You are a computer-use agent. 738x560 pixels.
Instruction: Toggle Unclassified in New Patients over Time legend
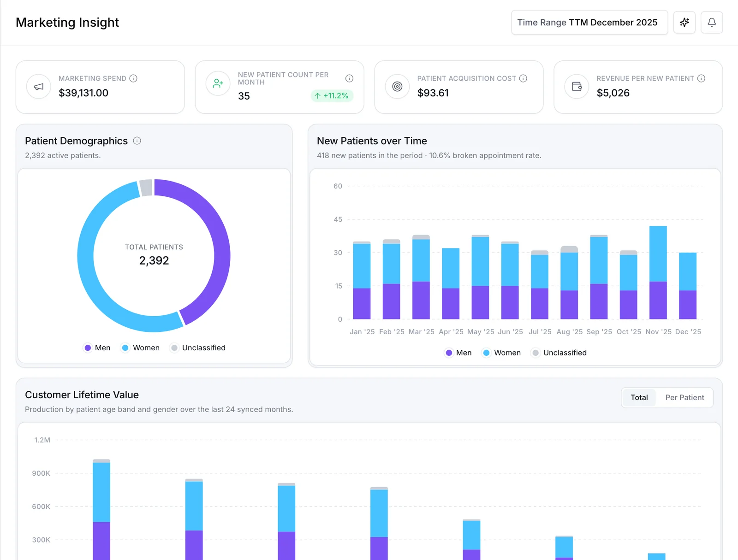pos(559,353)
